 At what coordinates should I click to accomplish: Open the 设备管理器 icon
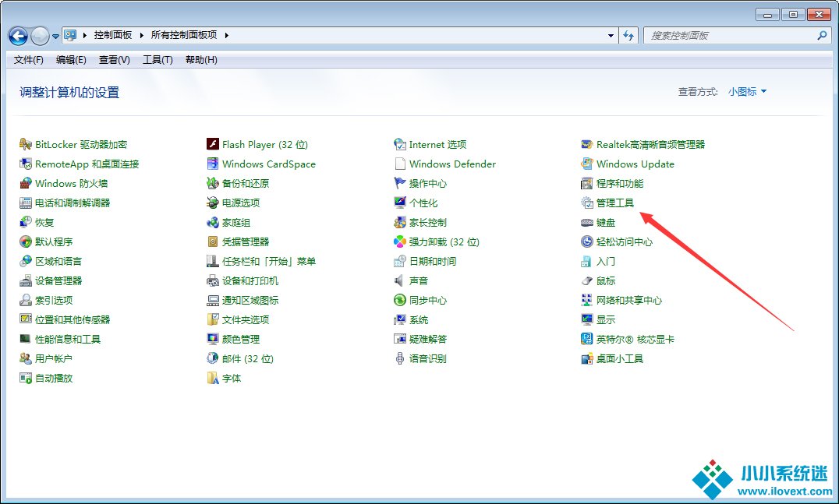click(26, 280)
